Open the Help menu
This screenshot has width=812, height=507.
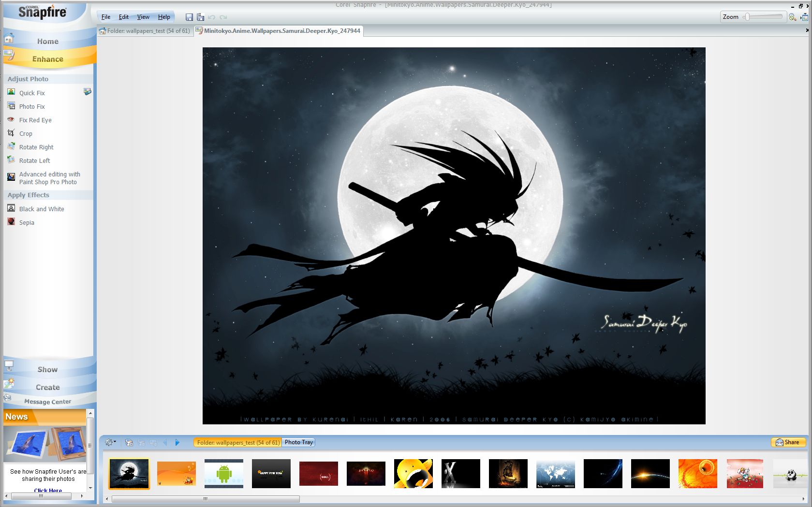164,17
